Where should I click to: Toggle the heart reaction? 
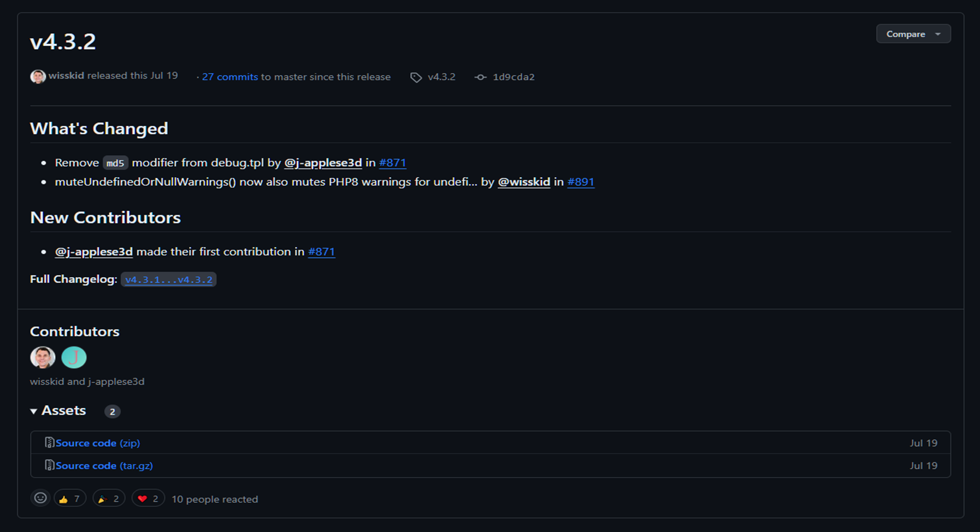pyautogui.click(x=148, y=499)
